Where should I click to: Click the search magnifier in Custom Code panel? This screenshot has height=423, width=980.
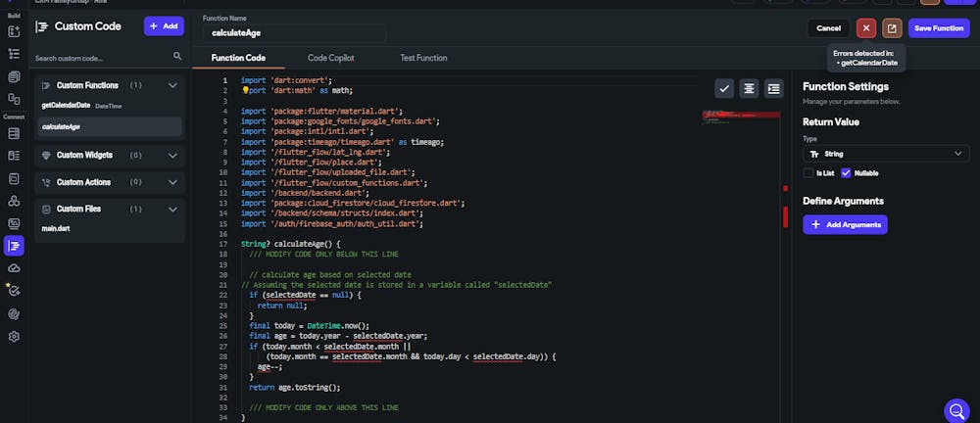tap(177, 56)
